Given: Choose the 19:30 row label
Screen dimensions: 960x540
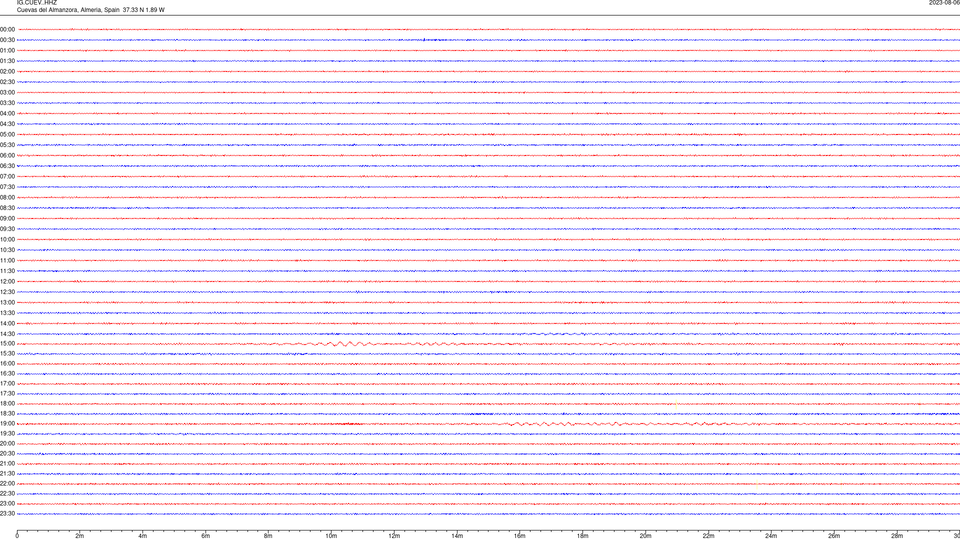Looking at the screenshot, I should 7,433.
